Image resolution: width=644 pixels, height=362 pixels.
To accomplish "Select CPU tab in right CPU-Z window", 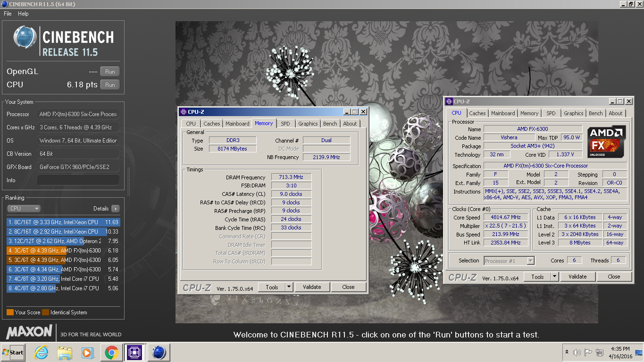I will 457,113.
